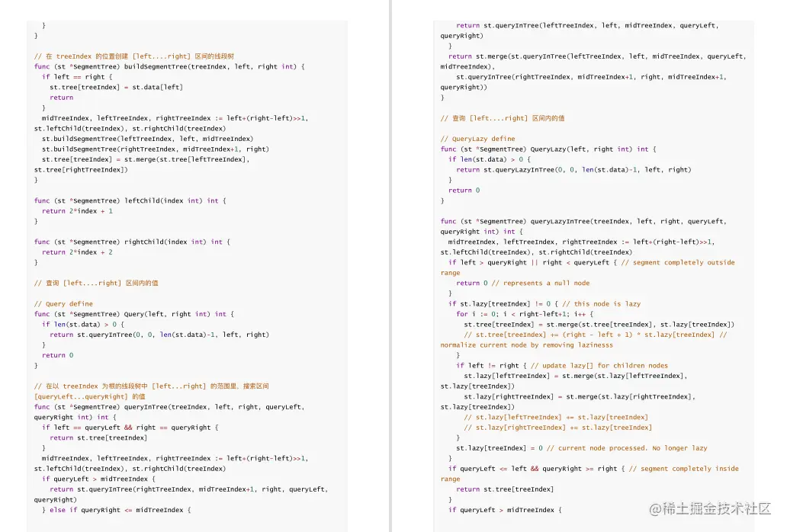Image resolution: width=787 pixels, height=532 pixels.
Task: Click "st.lazy[rightTreeIndex] = st.merge(st.lazy[rightTreeIndex]," line
Action: (580, 396)
